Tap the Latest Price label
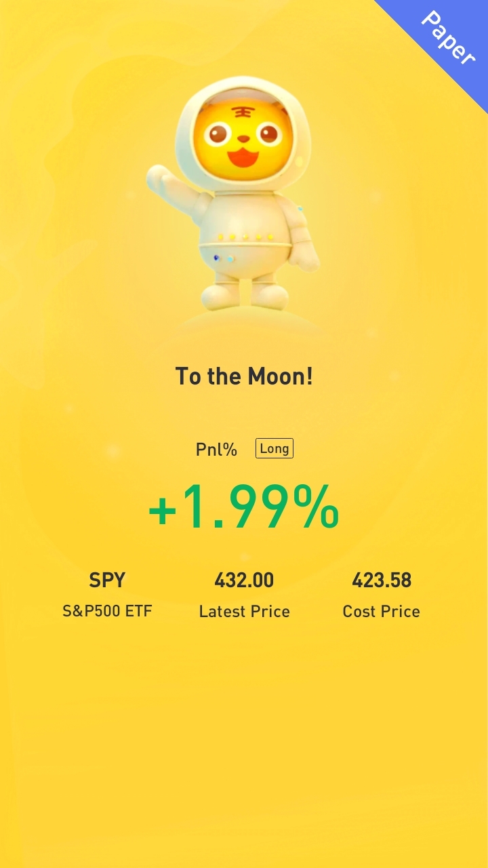Image resolution: width=488 pixels, height=868 pixels. 244,612
